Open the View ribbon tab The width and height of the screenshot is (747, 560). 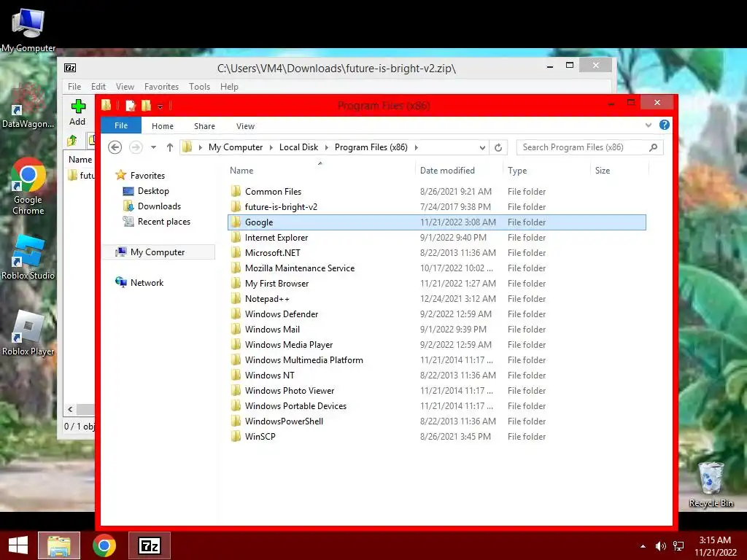click(x=245, y=126)
